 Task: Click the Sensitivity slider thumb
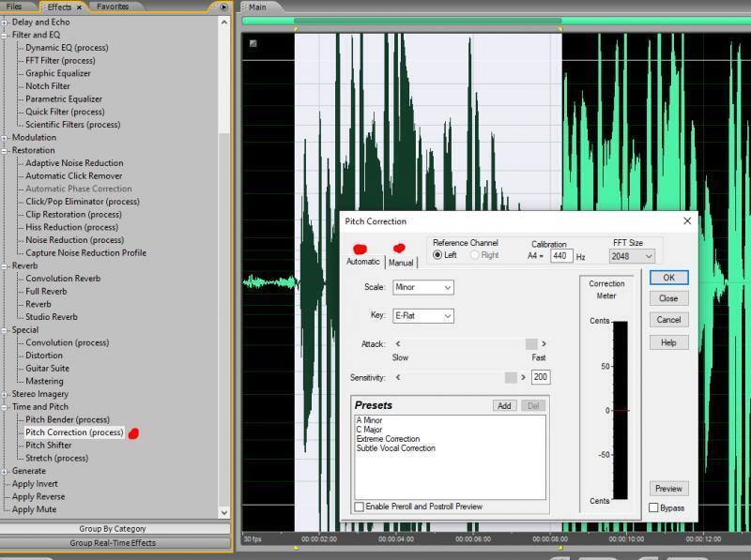[511, 377]
